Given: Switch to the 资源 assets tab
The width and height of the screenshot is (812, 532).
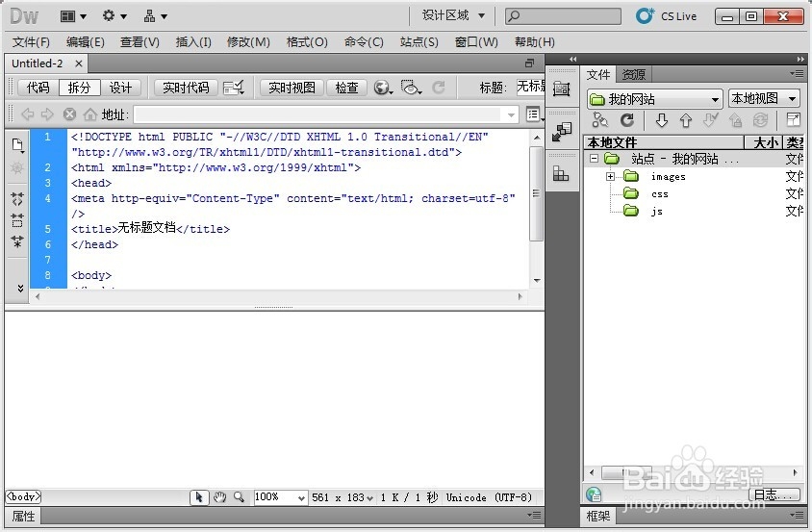Looking at the screenshot, I should coord(633,75).
